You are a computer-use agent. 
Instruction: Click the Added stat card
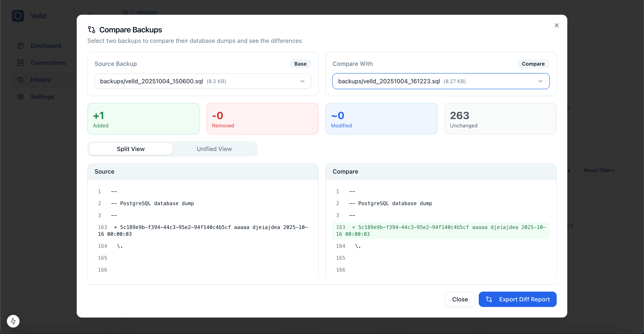coord(143,119)
